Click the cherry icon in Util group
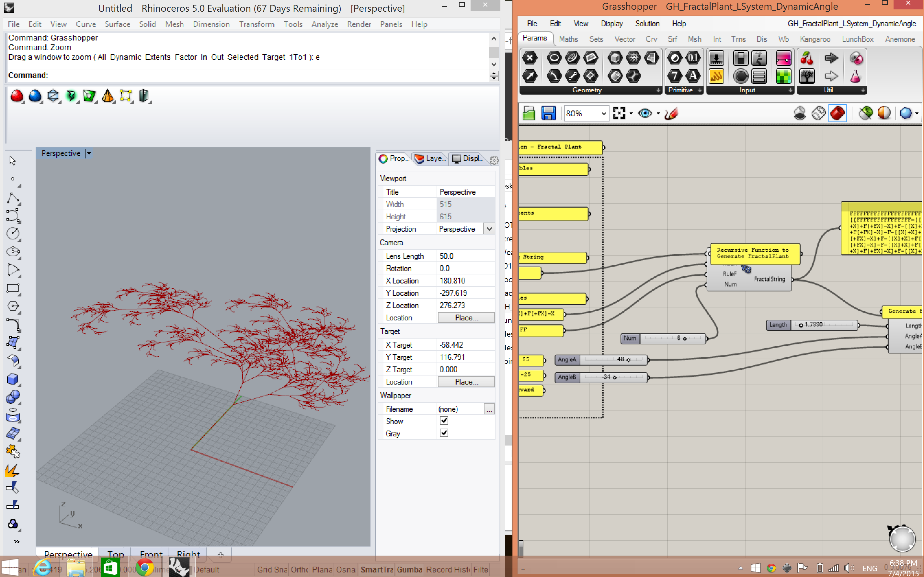Image resolution: width=924 pixels, height=577 pixels. (x=806, y=58)
